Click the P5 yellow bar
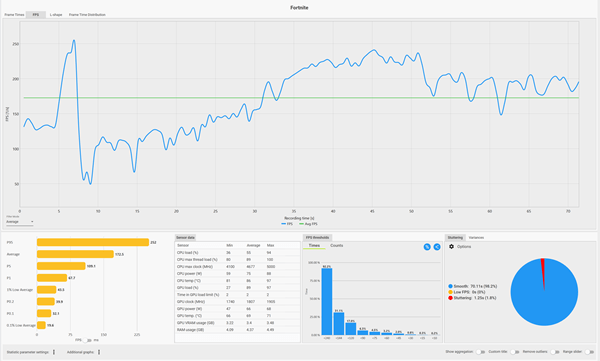Screen dimensions: 600x361 [61, 266]
